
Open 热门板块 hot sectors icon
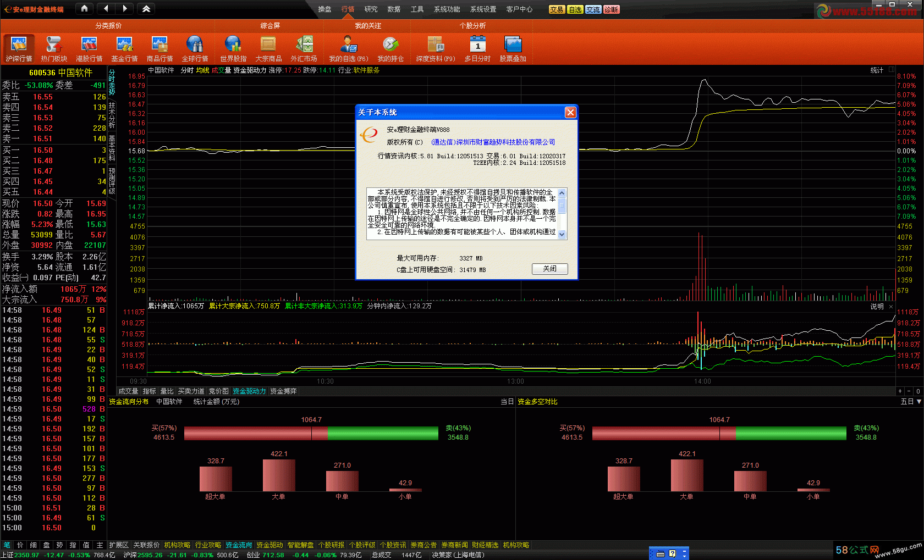(54, 49)
